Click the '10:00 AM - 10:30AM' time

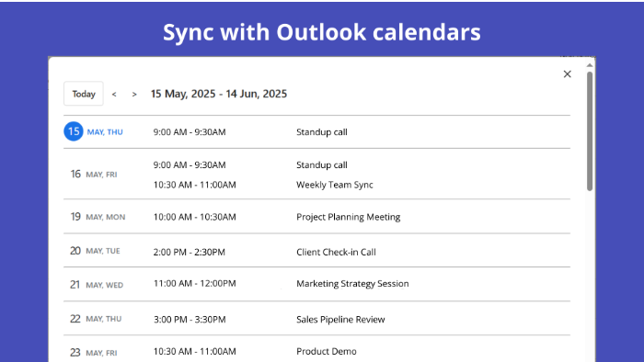[x=195, y=217]
